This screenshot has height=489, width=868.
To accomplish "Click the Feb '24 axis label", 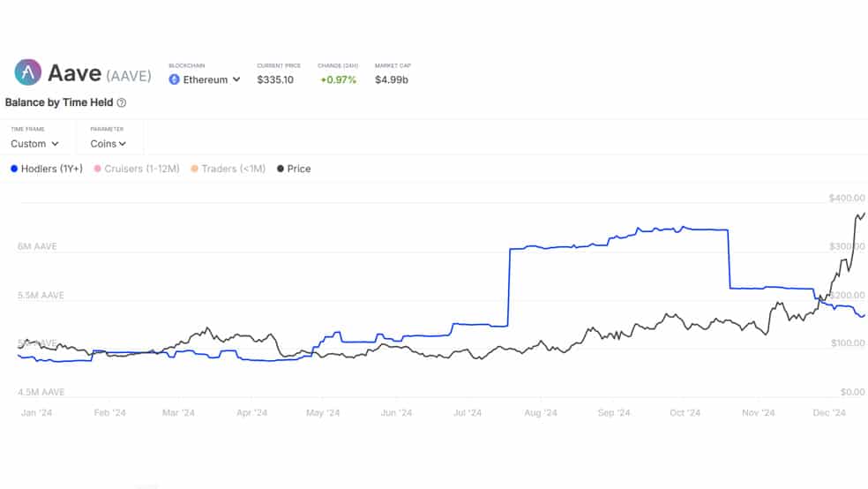I will 109,412.
